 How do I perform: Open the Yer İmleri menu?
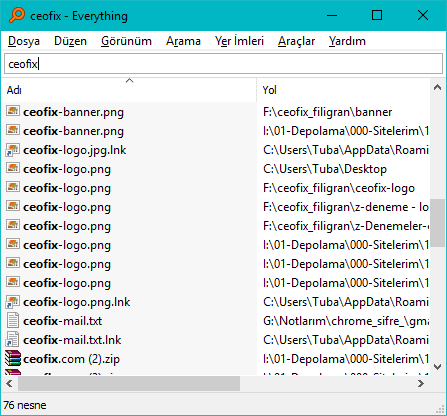(239, 41)
